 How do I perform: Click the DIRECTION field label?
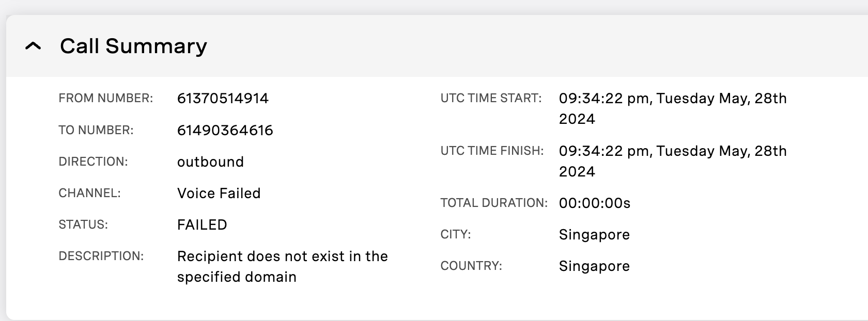pyautogui.click(x=93, y=162)
